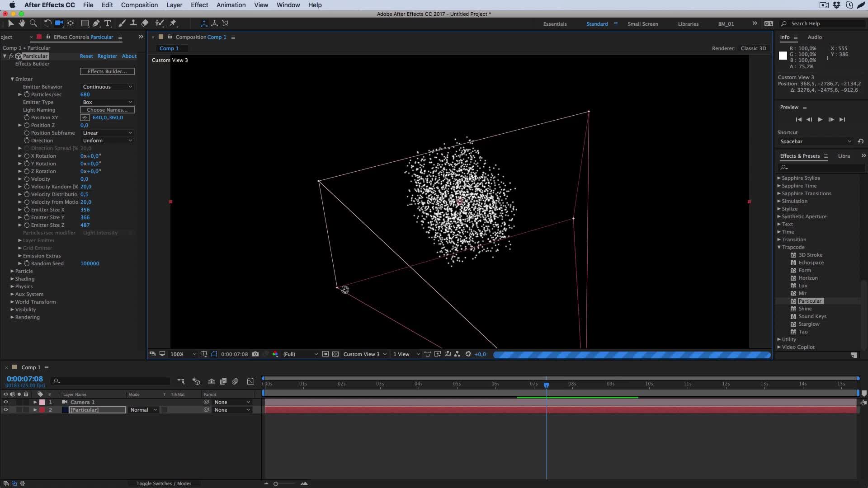868x488 pixels.
Task: Open the Layer menu
Action: tap(174, 5)
